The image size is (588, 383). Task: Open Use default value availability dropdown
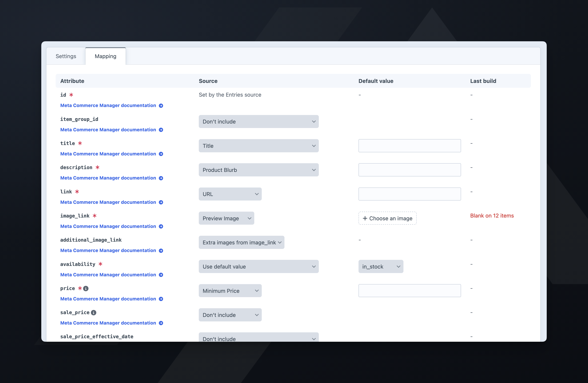click(x=259, y=267)
